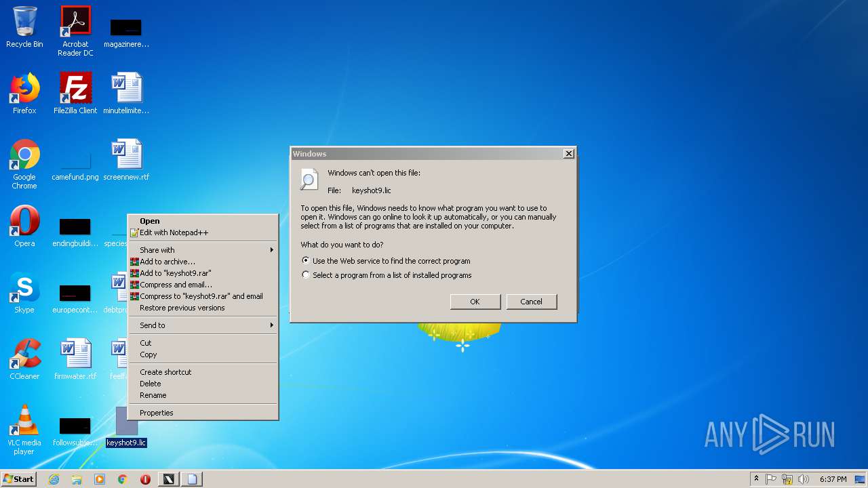868x488 pixels.
Task: Choose Open from context menu
Action: point(203,221)
